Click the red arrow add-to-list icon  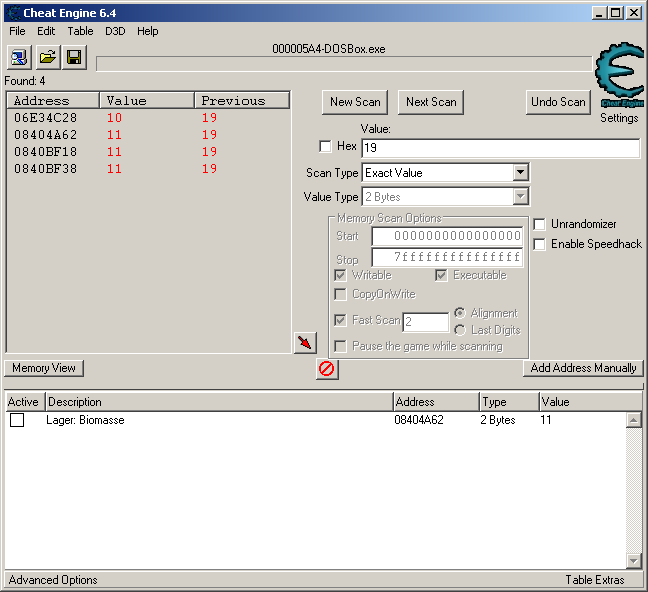[x=305, y=343]
